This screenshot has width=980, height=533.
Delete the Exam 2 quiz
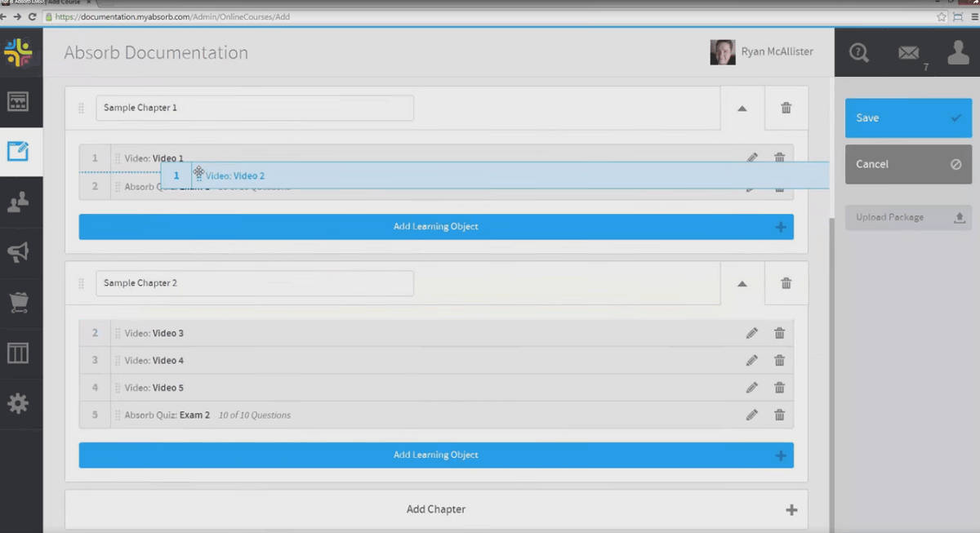point(779,415)
